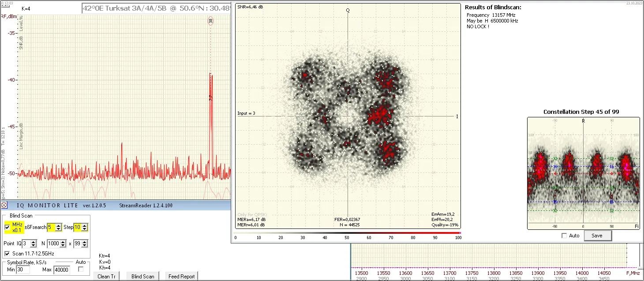The height and width of the screenshot is (281, 644).
Task: Click the Symbol Rate Min input field
Action: (x=23, y=270)
